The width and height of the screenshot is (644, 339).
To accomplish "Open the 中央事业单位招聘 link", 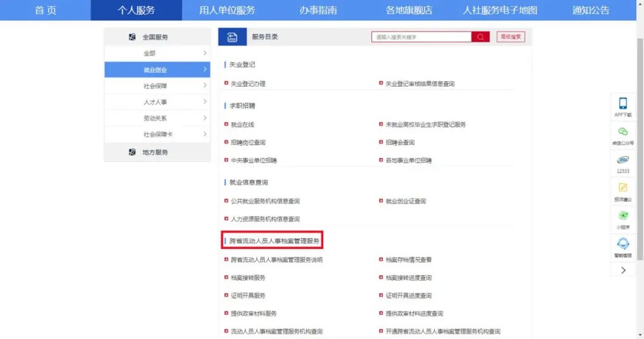I will point(254,161).
